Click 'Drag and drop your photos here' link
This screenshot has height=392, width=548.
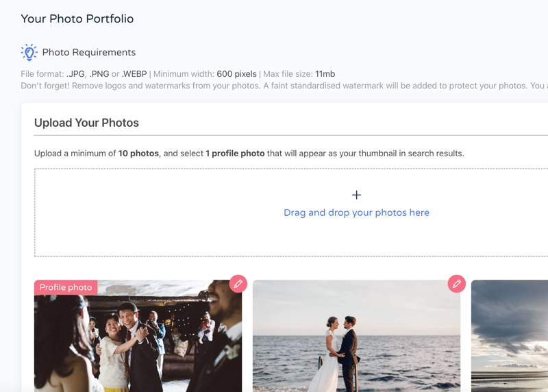pos(356,212)
